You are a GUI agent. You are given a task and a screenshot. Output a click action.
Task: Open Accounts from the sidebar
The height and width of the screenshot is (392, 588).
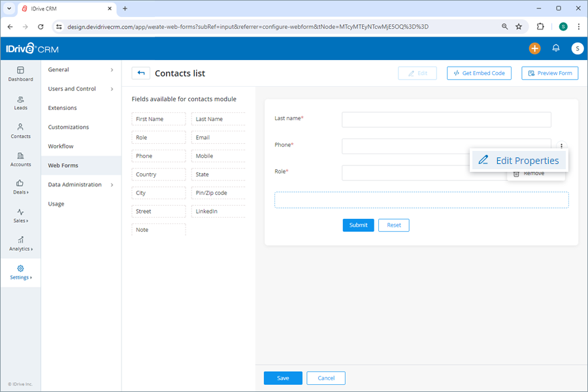pyautogui.click(x=20, y=160)
